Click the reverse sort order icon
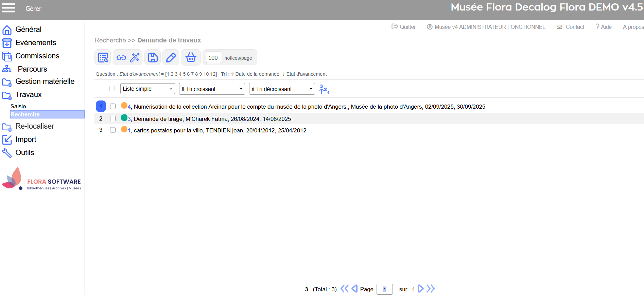The image size is (644, 295). click(x=324, y=89)
